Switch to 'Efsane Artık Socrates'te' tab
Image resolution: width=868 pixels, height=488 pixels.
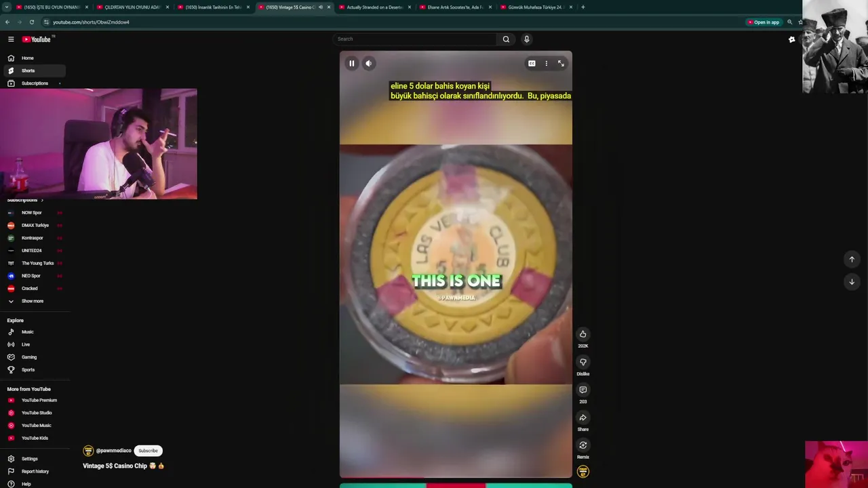455,7
